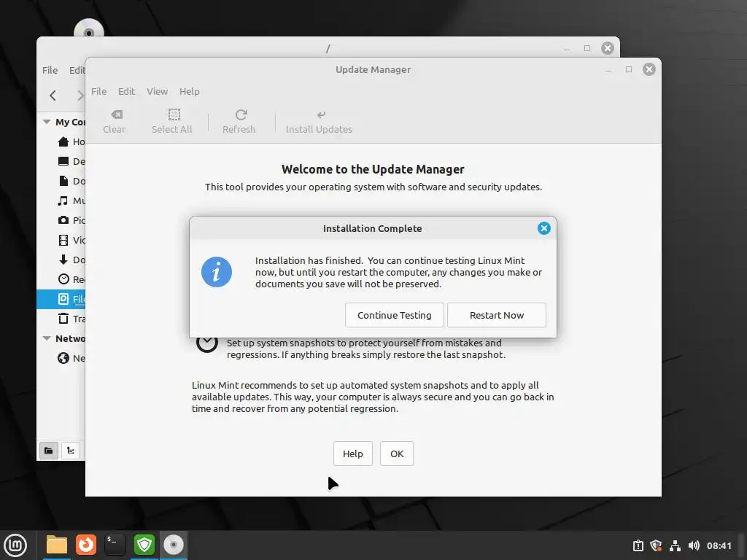Close the file manager window
This screenshot has width=747, height=560.
[608, 48]
